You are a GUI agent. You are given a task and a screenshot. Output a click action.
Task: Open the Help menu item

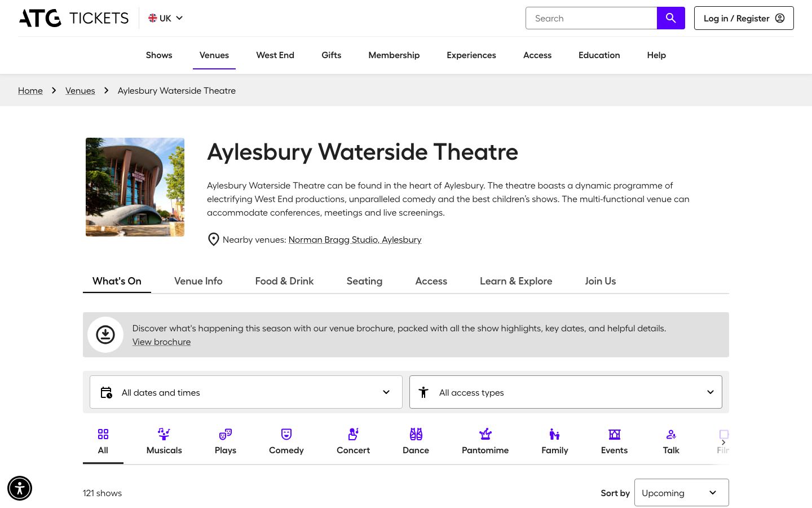(656, 55)
